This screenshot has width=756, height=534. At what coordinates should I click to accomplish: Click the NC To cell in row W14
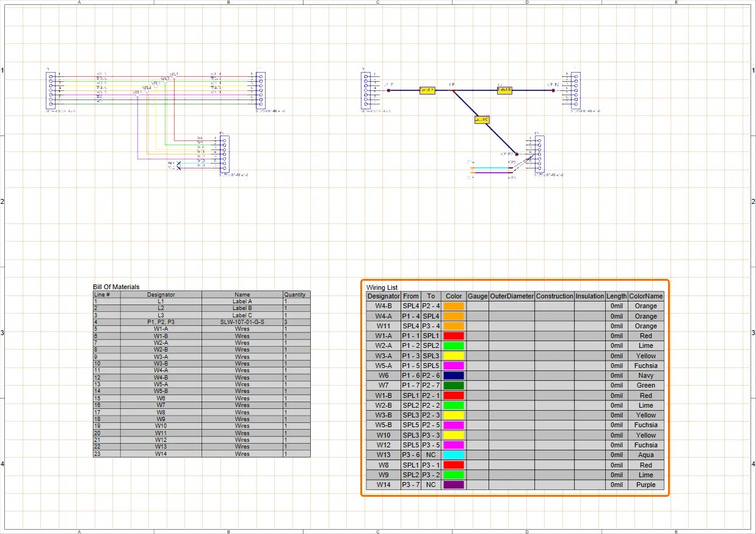coord(431,485)
